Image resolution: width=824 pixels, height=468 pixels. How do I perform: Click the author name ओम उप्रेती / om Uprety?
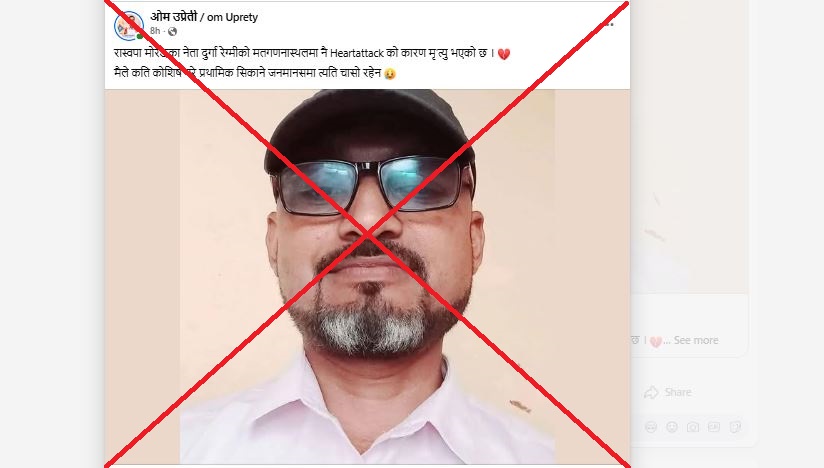click(x=204, y=17)
